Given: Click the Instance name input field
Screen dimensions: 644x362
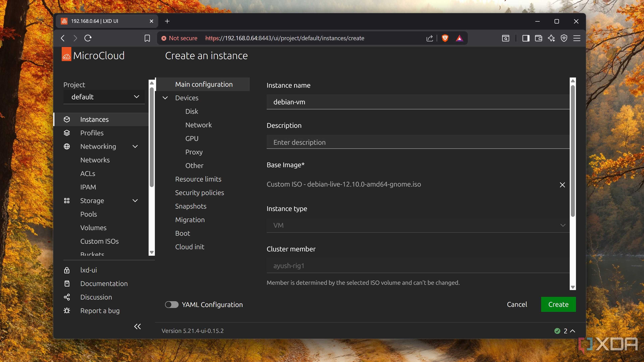Looking at the screenshot, I should (418, 102).
